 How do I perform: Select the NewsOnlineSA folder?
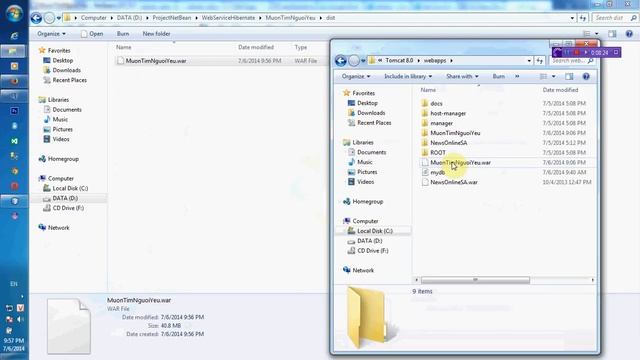tap(449, 143)
